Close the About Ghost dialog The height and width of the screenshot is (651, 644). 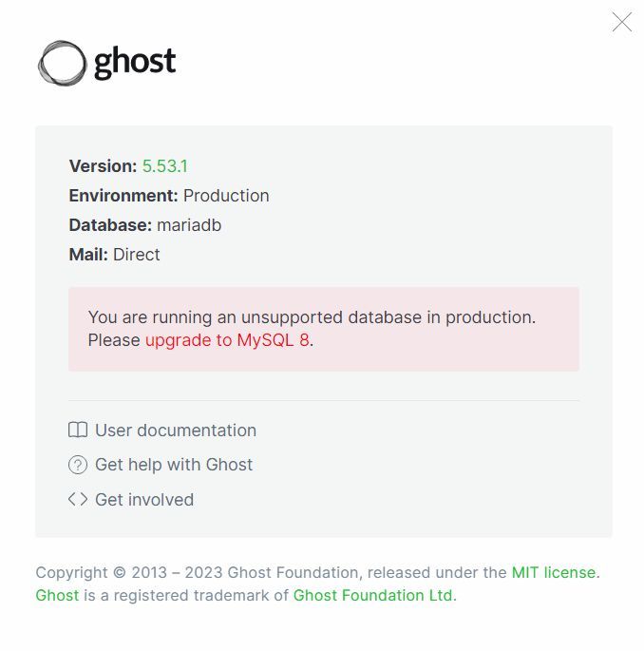[x=621, y=22]
